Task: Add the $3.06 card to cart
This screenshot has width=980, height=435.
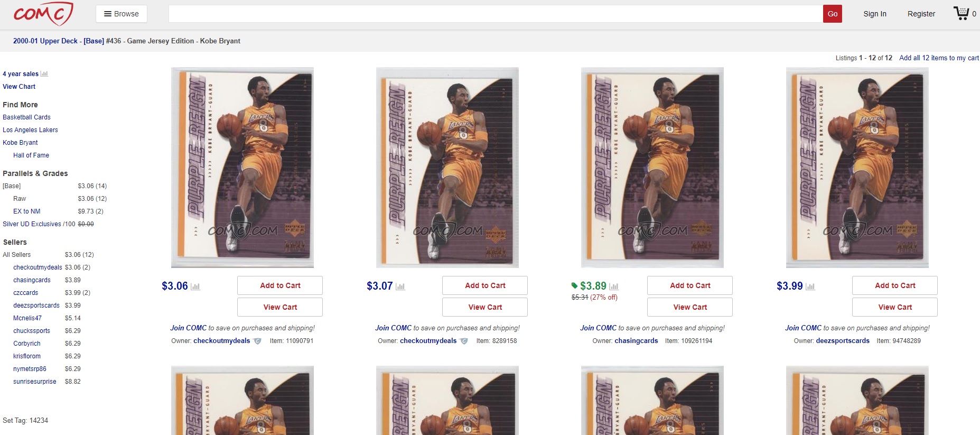Action: [280, 285]
